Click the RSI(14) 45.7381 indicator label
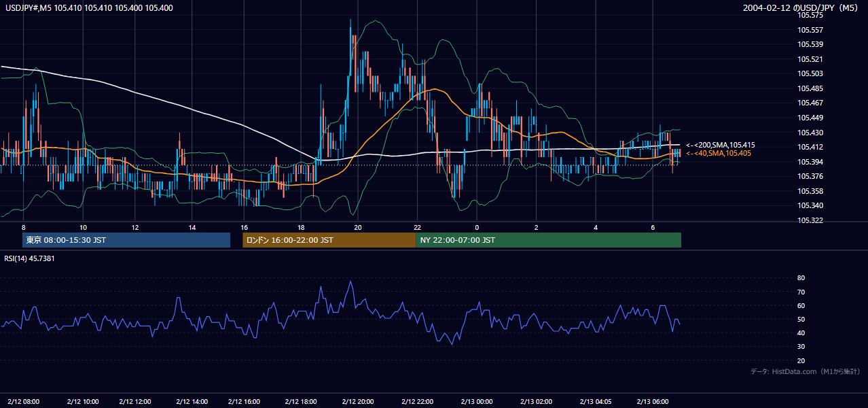 click(x=29, y=258)
